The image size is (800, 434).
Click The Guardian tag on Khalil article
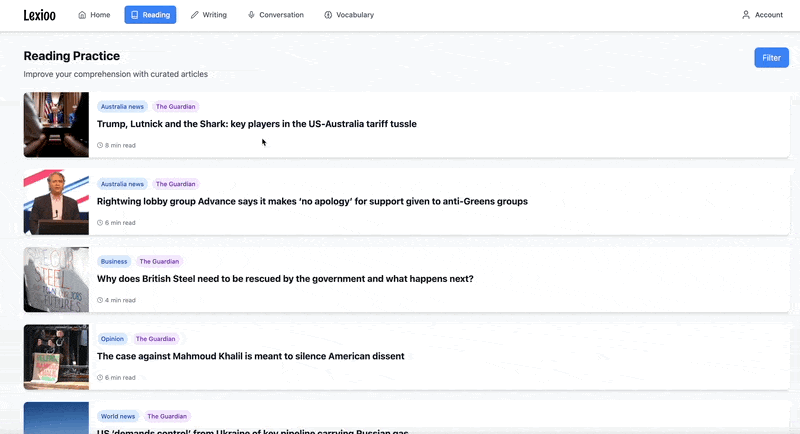(156, 339)
